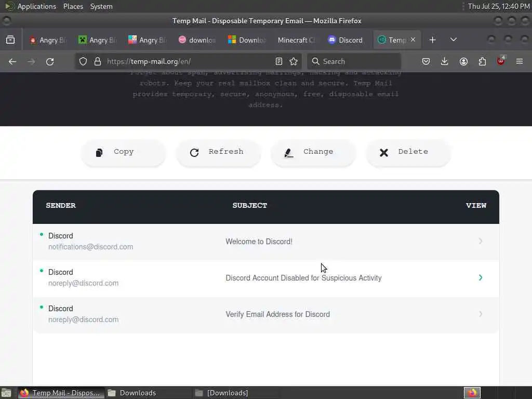Open tracking protection shield icon
The height and width of the screenshot is (399, 532).
pos(83,61)
